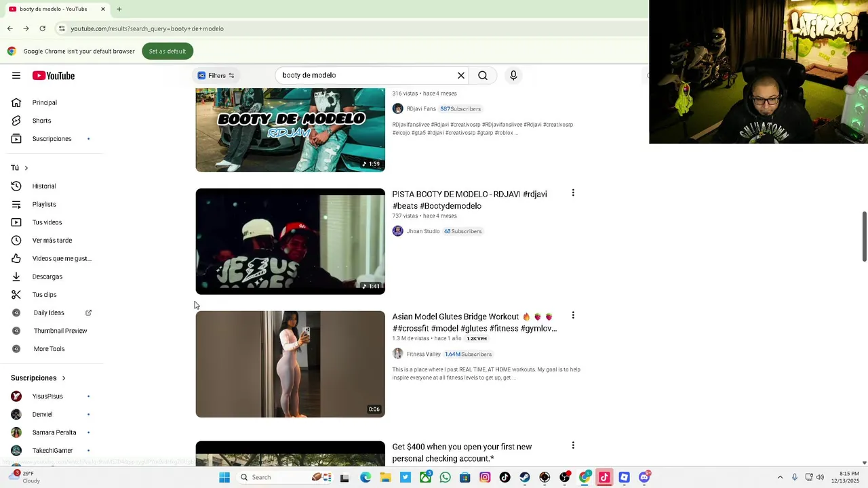This screenshot has width=868, height=488.
Task: Reload the page in Chrome
Action: pos(42,28)
